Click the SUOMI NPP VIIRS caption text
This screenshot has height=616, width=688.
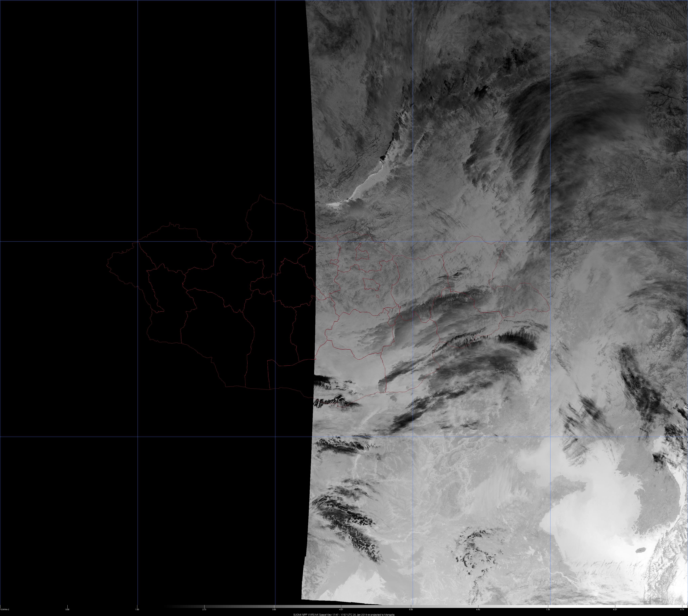point(344,614)
